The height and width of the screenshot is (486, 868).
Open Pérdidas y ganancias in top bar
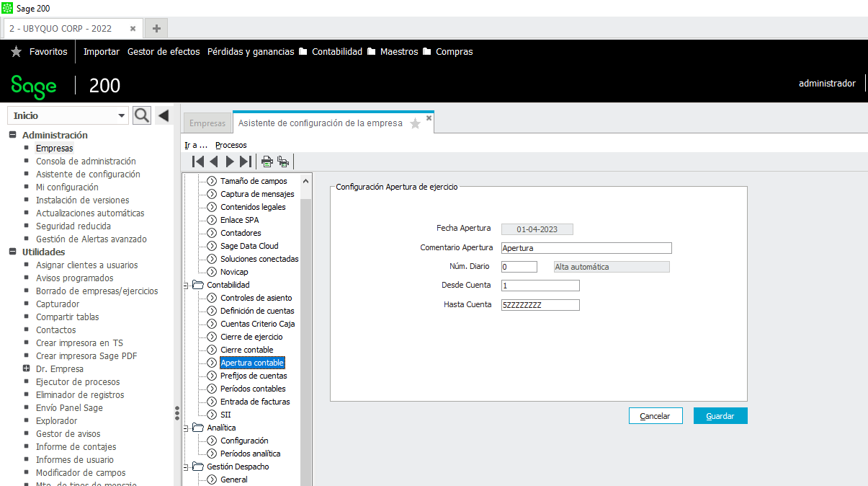pyautogui.click(x=251, y=52)
